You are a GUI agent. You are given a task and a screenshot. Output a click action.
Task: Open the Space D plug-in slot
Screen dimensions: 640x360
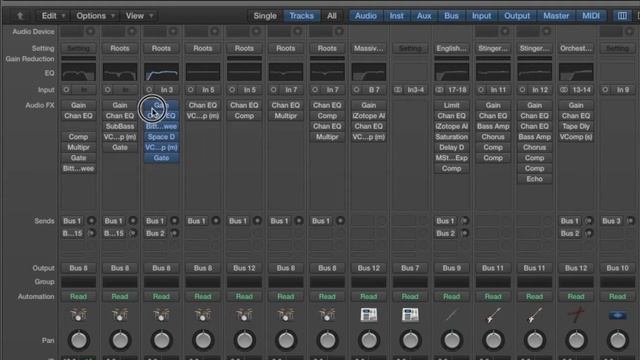click(161, 137)
